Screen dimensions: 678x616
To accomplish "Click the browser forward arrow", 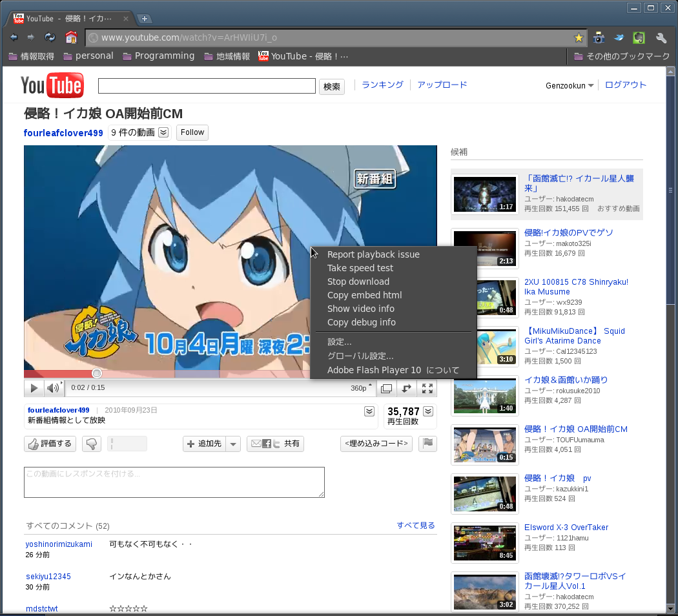I will [31, 37].
